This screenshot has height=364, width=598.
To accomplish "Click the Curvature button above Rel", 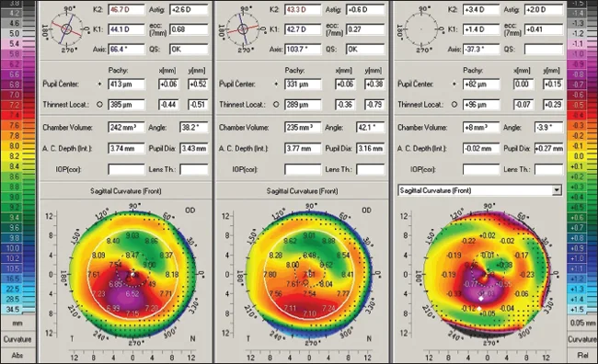I will (x=582, y=339).
